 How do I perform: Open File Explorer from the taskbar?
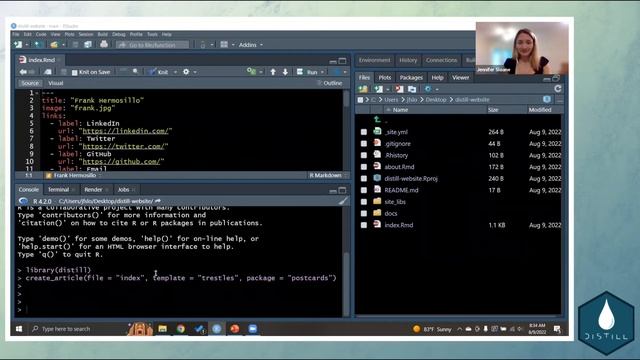click(162, 329)
